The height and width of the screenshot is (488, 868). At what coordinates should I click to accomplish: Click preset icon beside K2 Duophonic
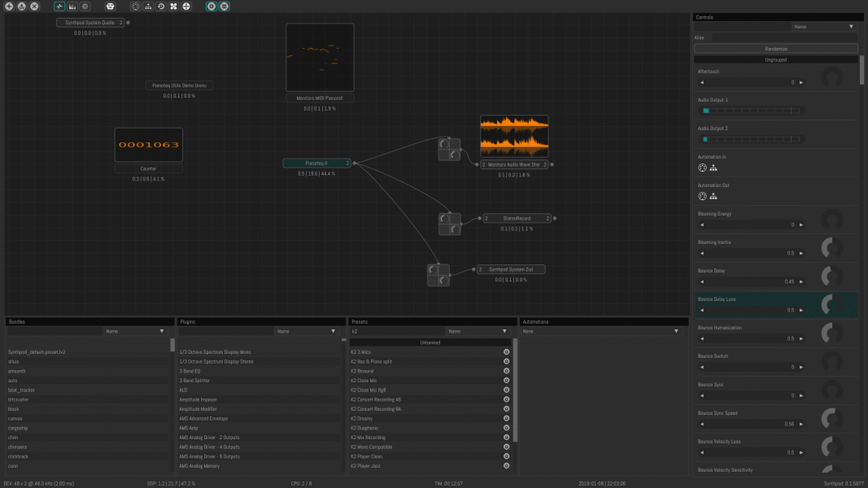[507, 428]
